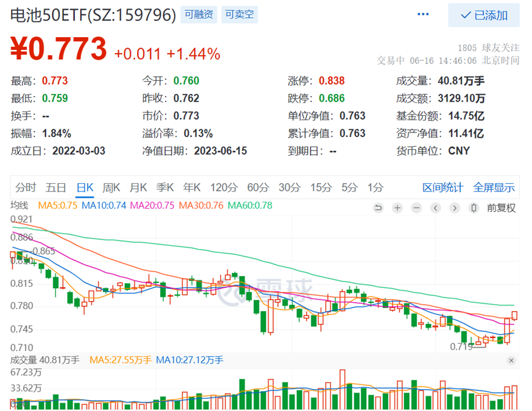Click the latest red candlestick on the chart
The width and height of the screenshot is (532, 411).
(514, 316)
